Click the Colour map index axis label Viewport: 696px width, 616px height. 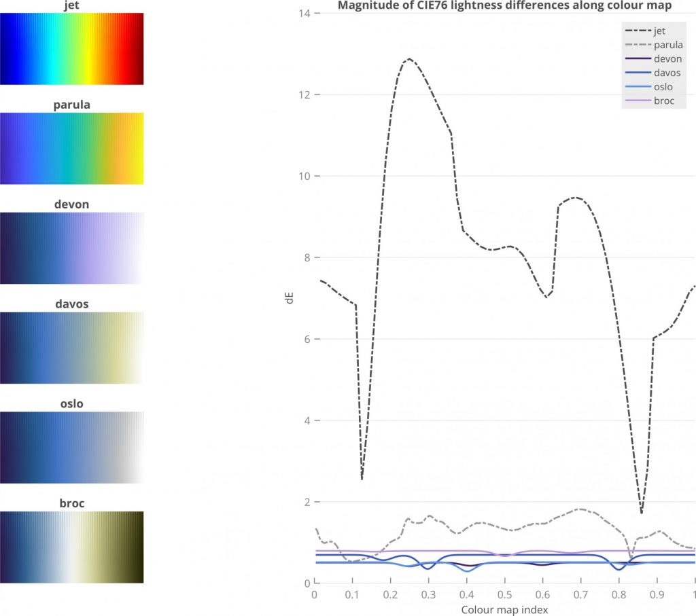(505, 610)
